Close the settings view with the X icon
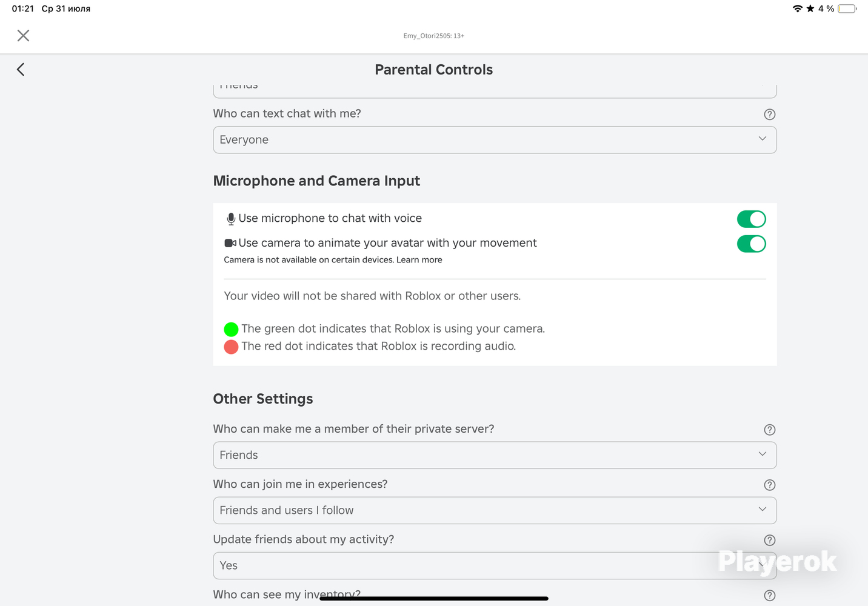868x606 pixels. tap(23, 36)
